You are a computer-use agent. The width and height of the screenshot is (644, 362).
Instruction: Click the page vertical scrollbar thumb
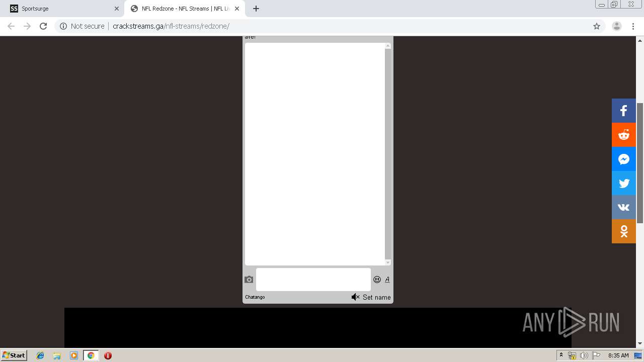(x=640, y=163)
